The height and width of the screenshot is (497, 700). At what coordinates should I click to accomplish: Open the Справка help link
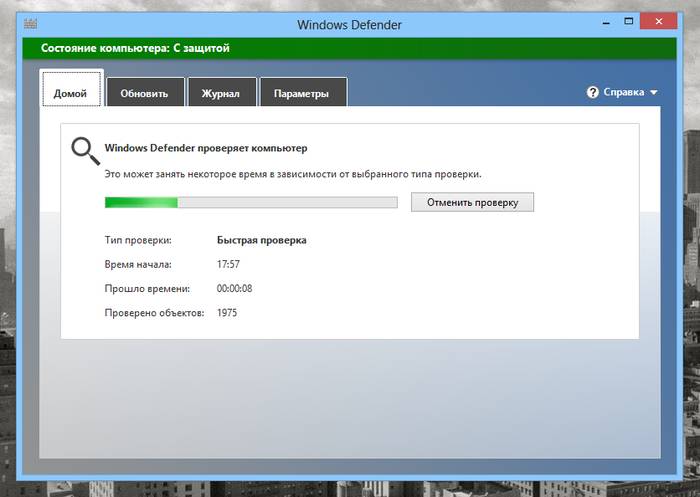(x=624, y=92)
